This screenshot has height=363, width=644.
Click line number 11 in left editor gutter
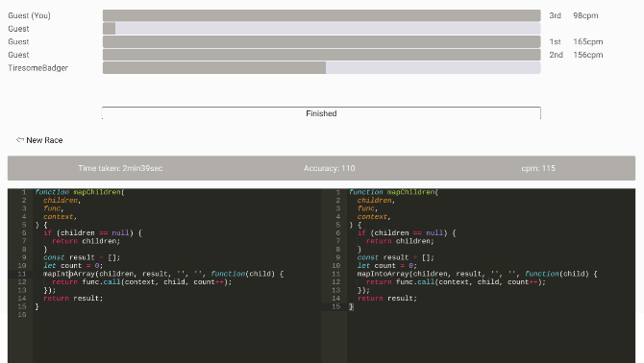(x=22, y=274)
